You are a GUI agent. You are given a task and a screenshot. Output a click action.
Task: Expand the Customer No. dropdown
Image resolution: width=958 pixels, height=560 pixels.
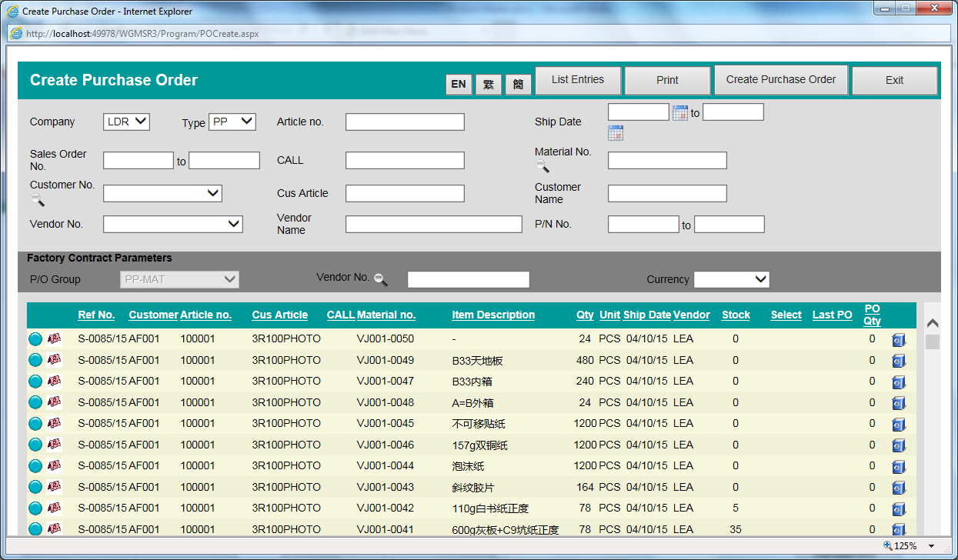(162, 193)
